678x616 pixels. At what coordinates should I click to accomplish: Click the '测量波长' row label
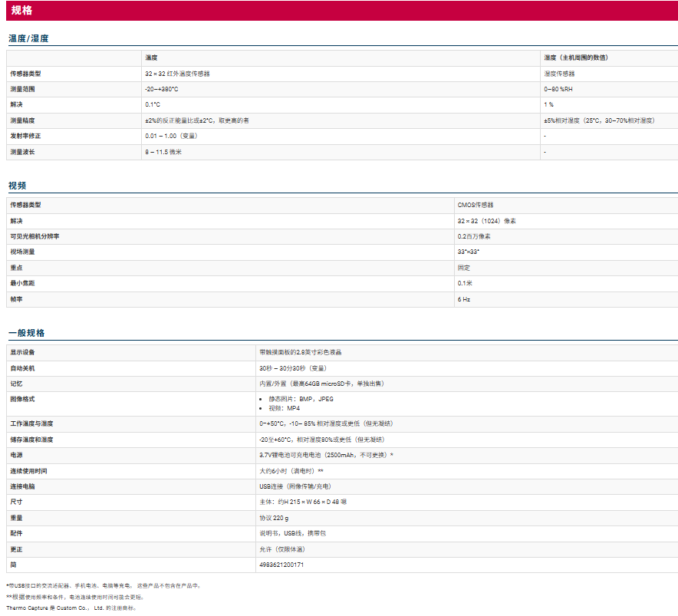pyautogui.click(x=22, y=152)
